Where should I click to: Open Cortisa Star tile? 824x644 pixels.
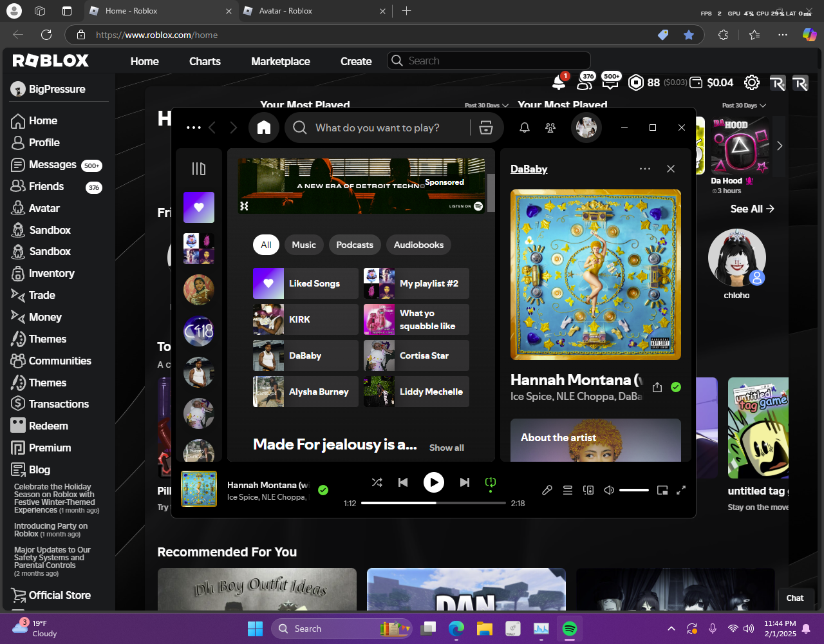tap(417, 355)
